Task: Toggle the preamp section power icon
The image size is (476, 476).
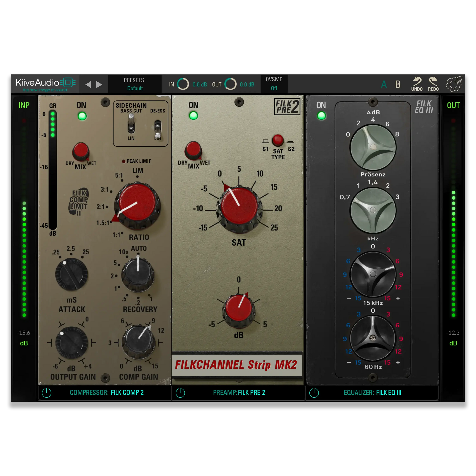Action: click(x=180, y=393)
